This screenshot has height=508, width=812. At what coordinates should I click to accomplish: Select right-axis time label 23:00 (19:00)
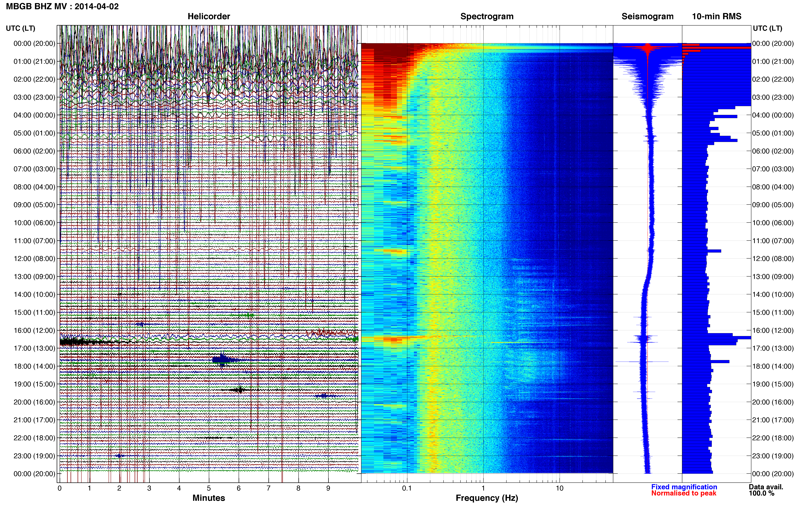[x=773, y=456]
